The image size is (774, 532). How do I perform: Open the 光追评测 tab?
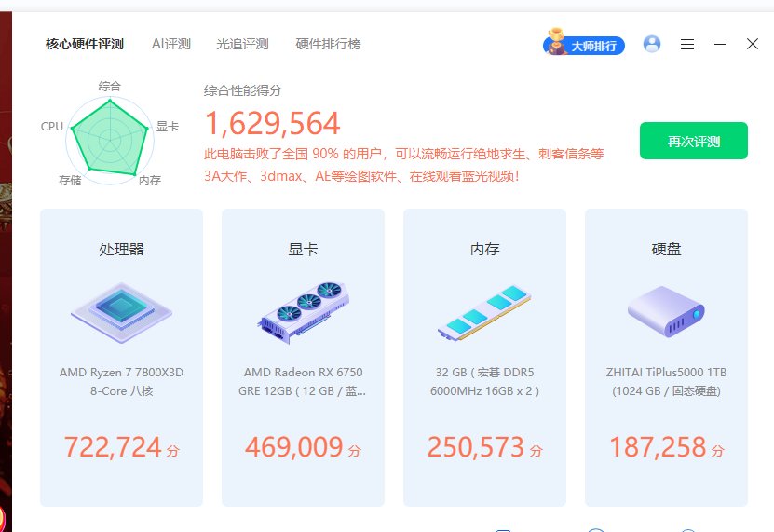[242, 44]
